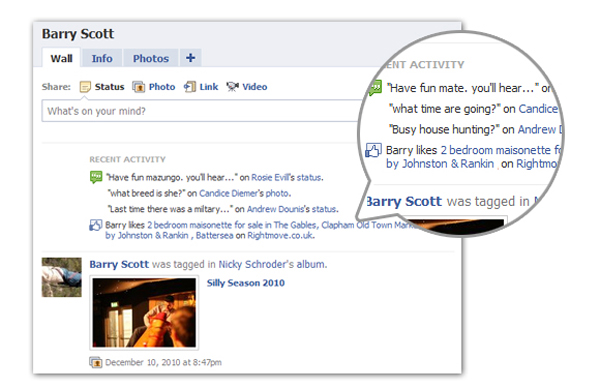Add a new tab with plus icon
Screen dimensions: 600x387
[190, 58]
